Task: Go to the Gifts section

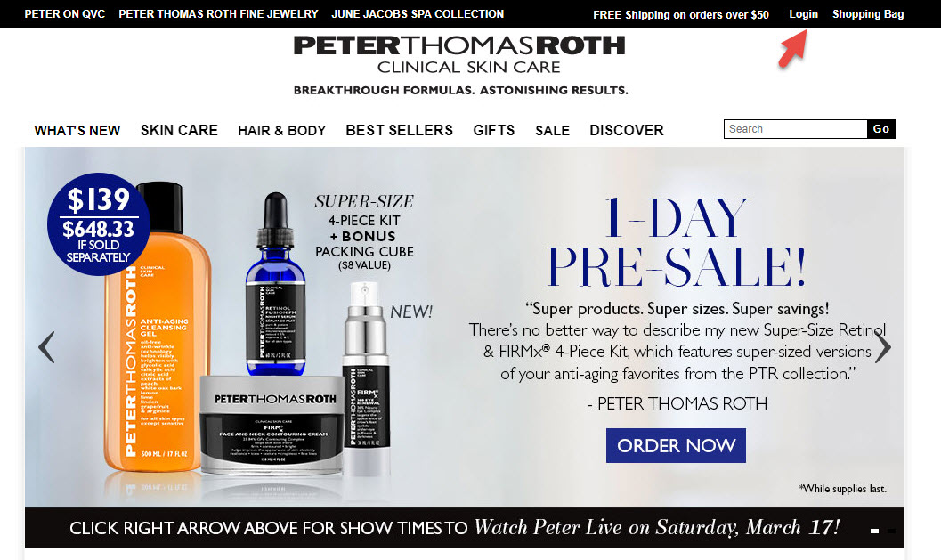Action: [x=493, y=130]
